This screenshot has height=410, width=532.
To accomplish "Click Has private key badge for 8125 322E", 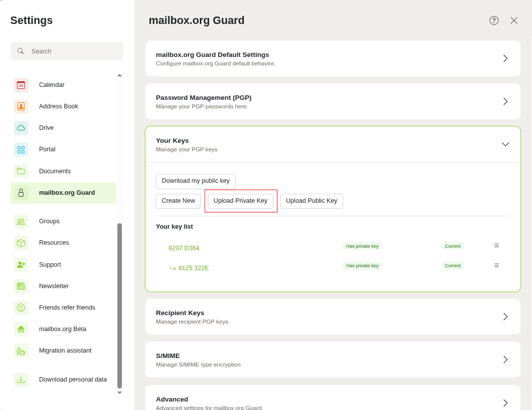I will click(x=362, y=266).
